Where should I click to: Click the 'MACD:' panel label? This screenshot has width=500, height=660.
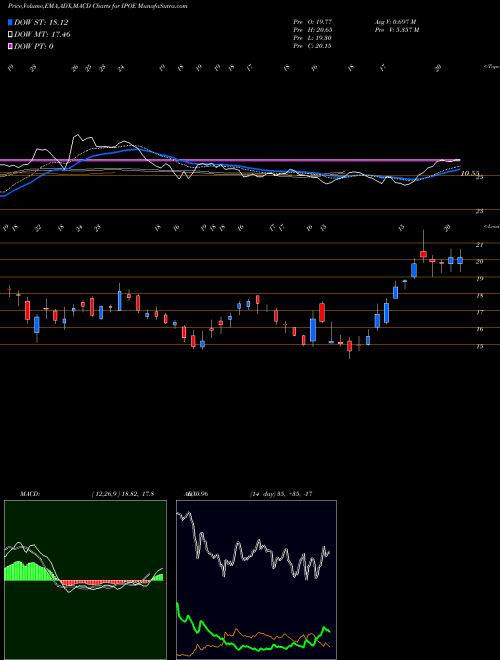pos(29,494)
